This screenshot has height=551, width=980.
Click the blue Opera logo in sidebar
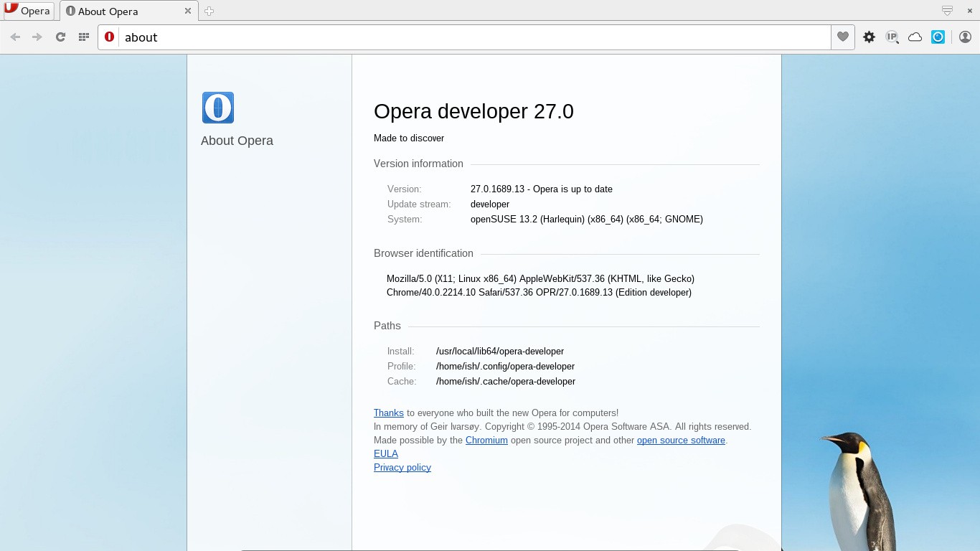(218, 108)
